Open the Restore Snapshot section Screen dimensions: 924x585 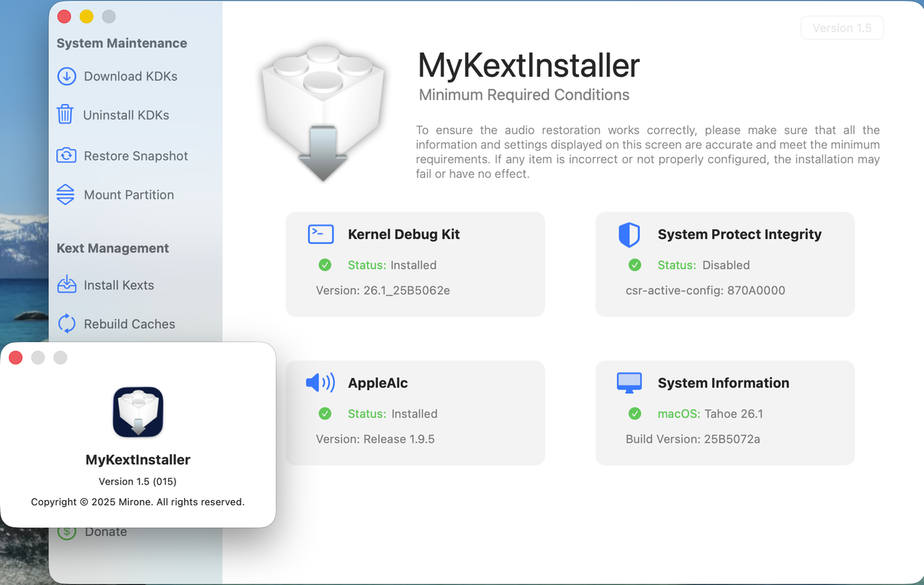(136, 156)
